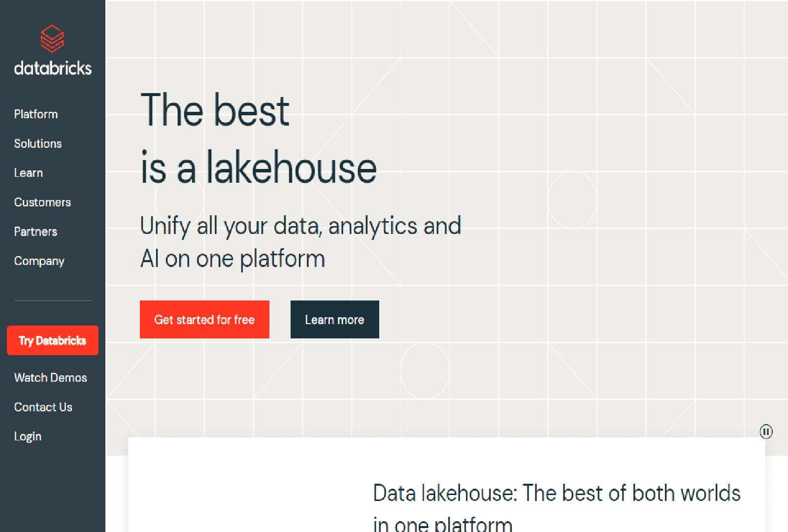This screenshot has width=788, height=532.
Task: Open the Partners menu
Action: pos(35,231)
